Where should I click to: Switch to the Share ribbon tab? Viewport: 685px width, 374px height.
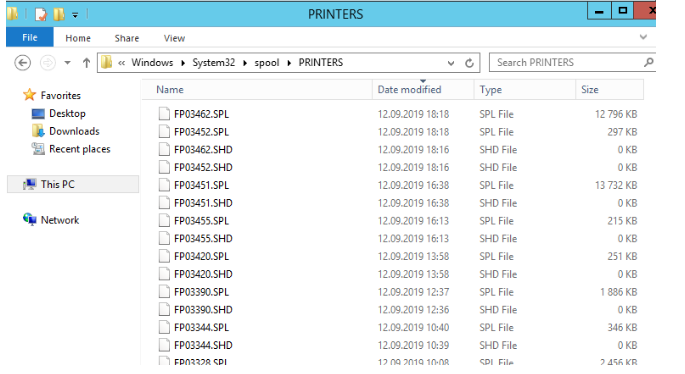(x=127, y=38)
